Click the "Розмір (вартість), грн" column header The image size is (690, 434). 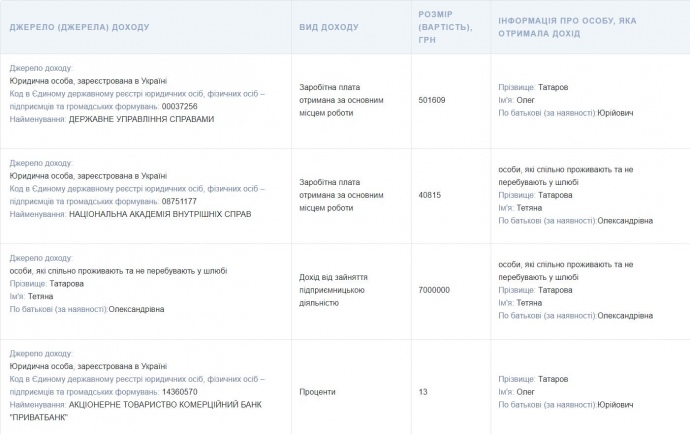point(443,27)
